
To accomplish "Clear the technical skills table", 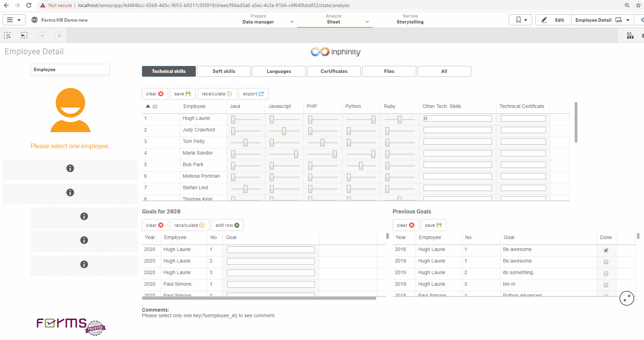I will click(x=155, y=94).
